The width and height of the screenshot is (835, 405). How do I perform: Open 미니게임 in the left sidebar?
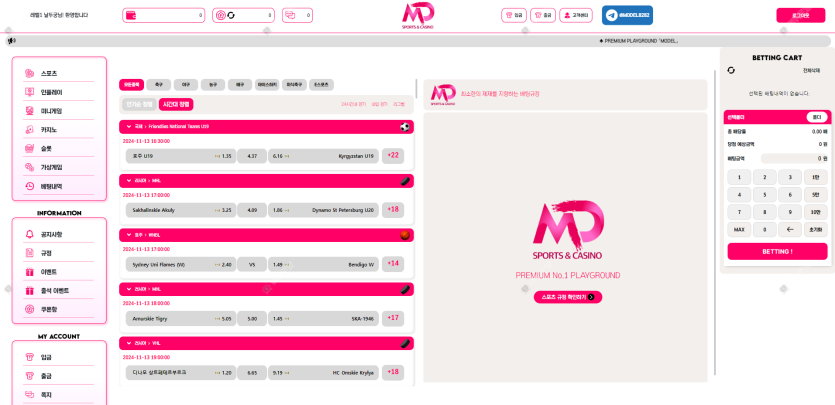pyautogui.click(x=59, y=111)
